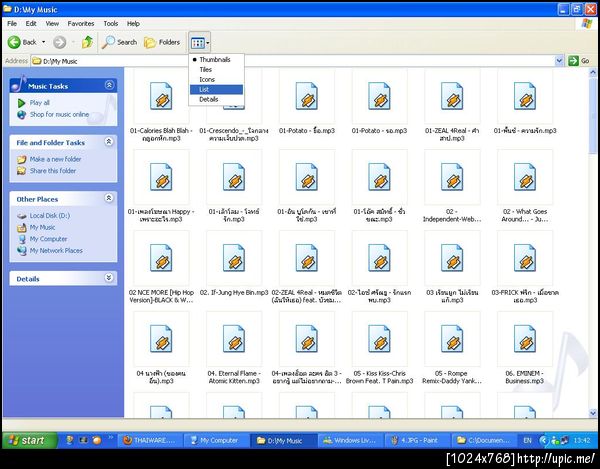600x469 pixels.
Task: Click Make a new folder
Action: tap(55, 159)
